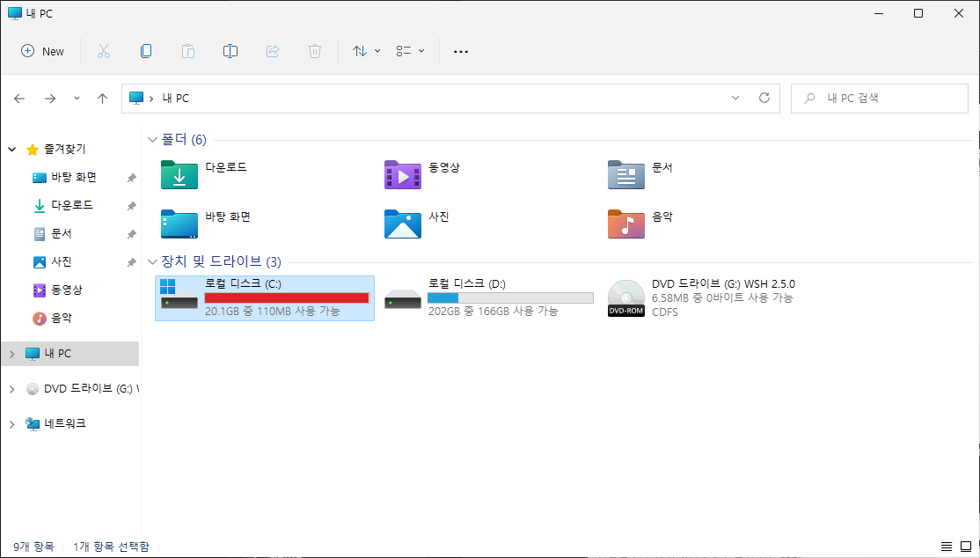Image resolution: width=980 pixels, height=558 pixels.
Task: Collapse the 폴더 (6) group
Action: pyautogui.click(x=152, y=139)
